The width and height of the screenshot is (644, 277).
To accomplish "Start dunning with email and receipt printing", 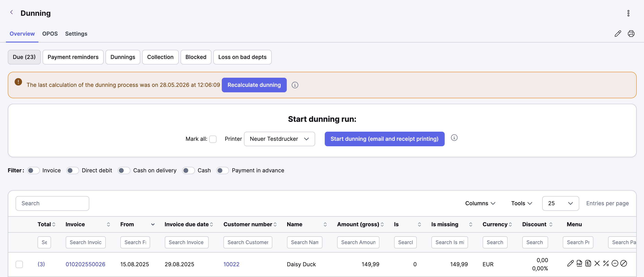I will click(384, 139).
